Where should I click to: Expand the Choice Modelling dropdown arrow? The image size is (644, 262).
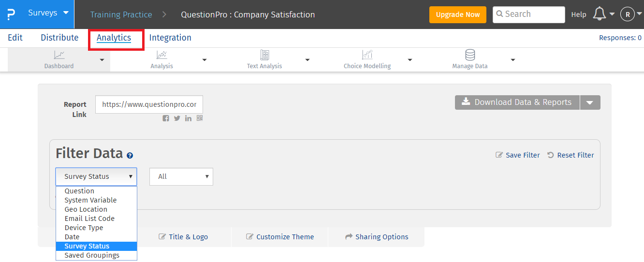pyautogui.click(x=410, y=60)
